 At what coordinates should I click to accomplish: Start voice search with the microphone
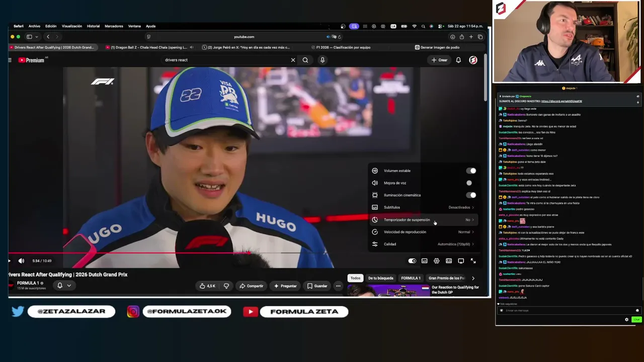point(323,60)
